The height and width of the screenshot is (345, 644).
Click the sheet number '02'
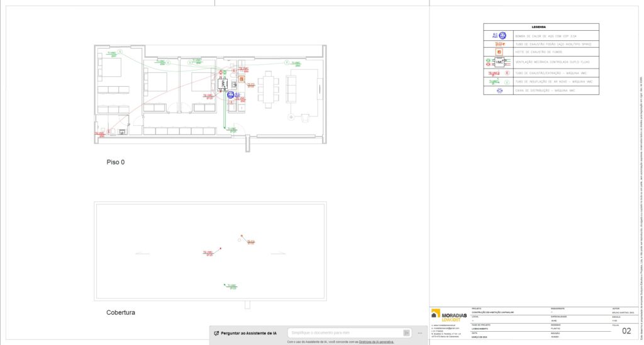click(626, 331)
